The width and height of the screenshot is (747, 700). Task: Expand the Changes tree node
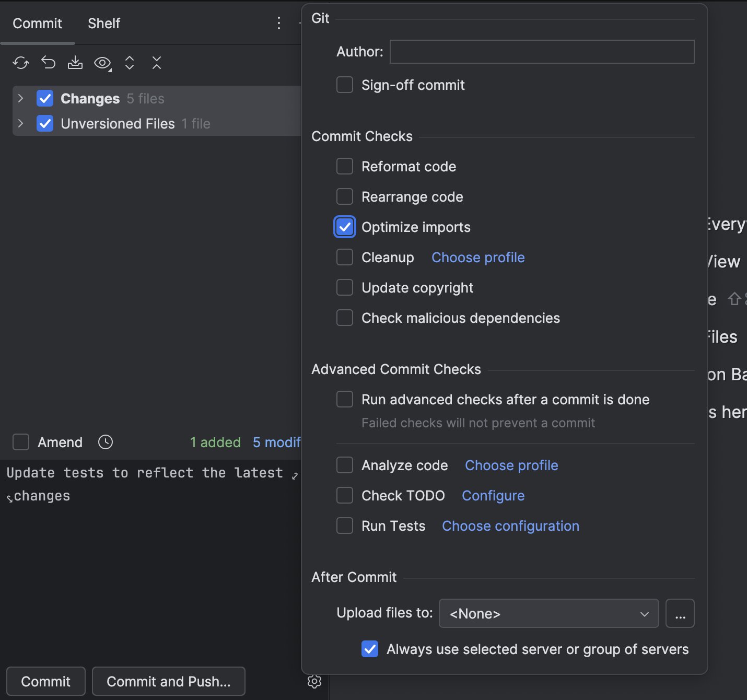point(20,98)
